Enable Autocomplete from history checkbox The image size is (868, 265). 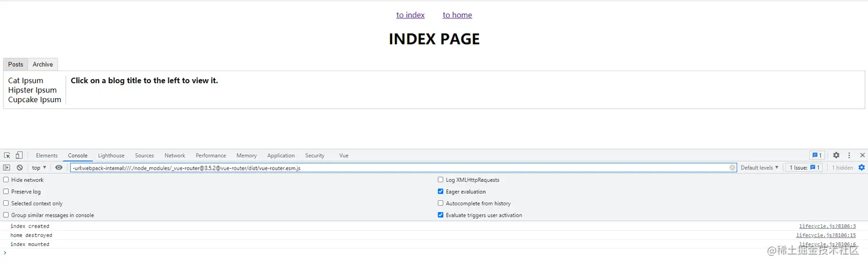point(441,203)
